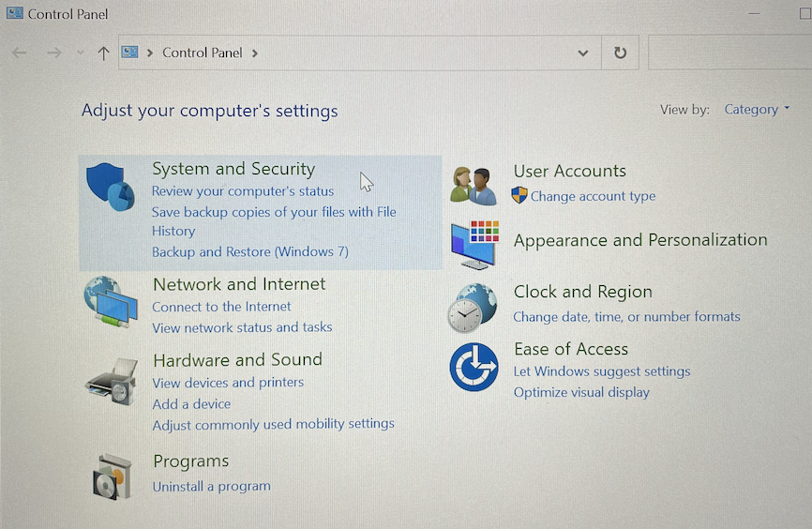Open the Network and Internet globe icon
The height and width of the screenshot is (529, 812).
click(x=111, y=301)
